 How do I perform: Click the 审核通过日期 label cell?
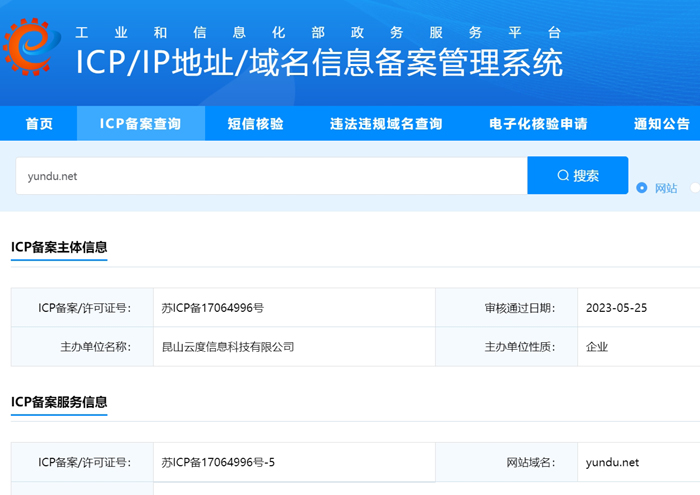[x=507, y=308]
